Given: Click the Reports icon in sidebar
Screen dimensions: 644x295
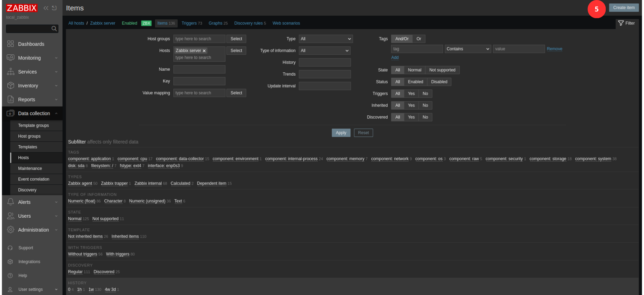Looking at the screenshot, I should tap(10, 100).
